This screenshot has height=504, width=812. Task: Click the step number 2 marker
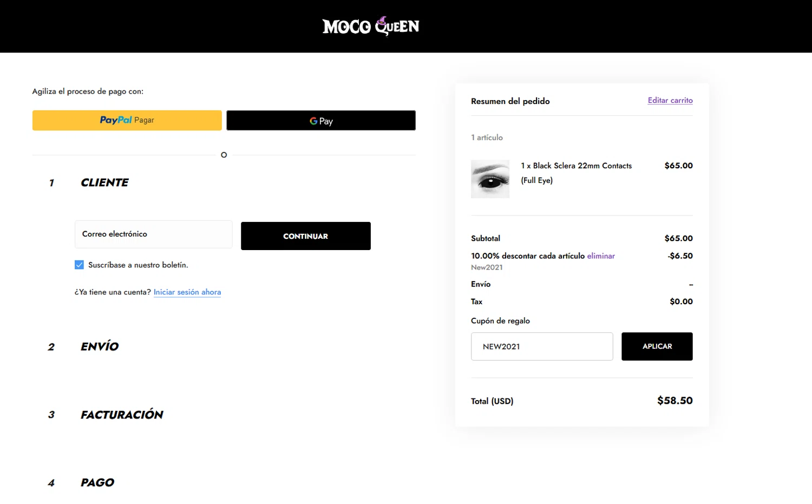tap(51, 347)
